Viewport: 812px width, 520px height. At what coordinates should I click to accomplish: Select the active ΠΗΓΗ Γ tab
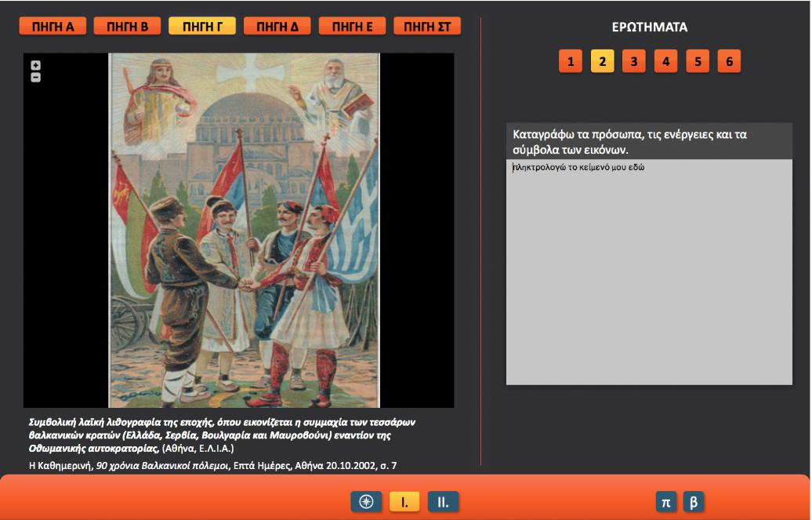(202, 27)
